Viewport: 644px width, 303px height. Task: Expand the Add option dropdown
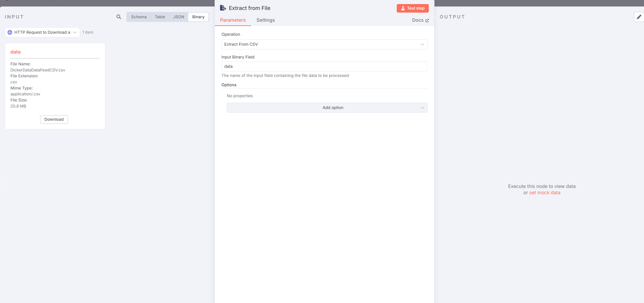[327, 108]
